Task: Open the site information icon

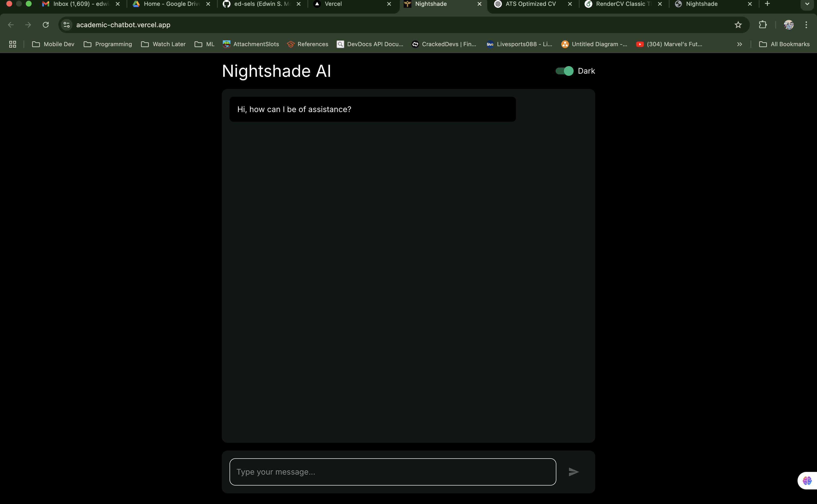Action: coord(67,25)
